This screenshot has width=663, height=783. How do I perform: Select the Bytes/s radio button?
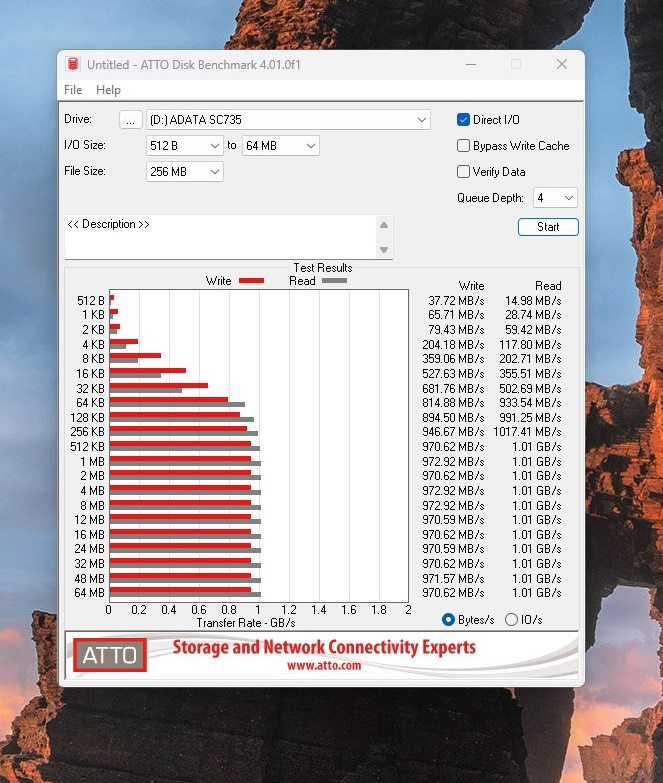click(448, 620)
